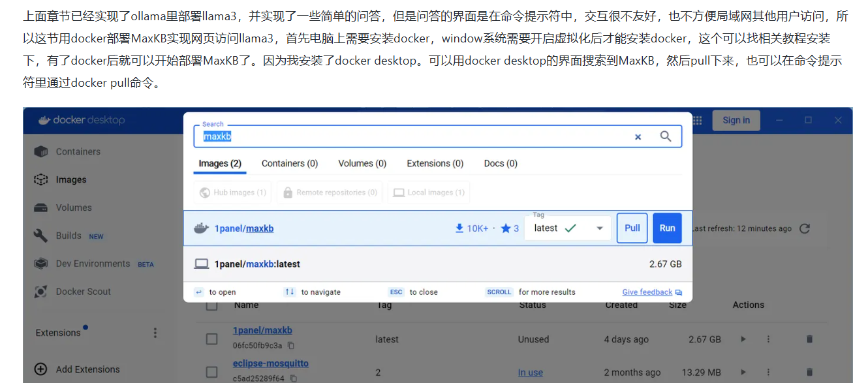Viewport: 868px width, 383px height.
Task: Click the Actions column header
Action: point(749,305)
